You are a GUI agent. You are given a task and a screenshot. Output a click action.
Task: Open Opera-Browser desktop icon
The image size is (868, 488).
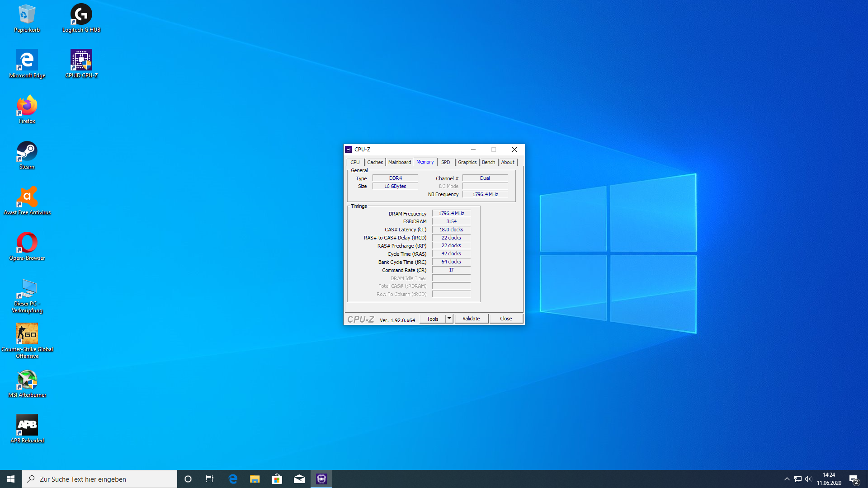pos(27,243)
